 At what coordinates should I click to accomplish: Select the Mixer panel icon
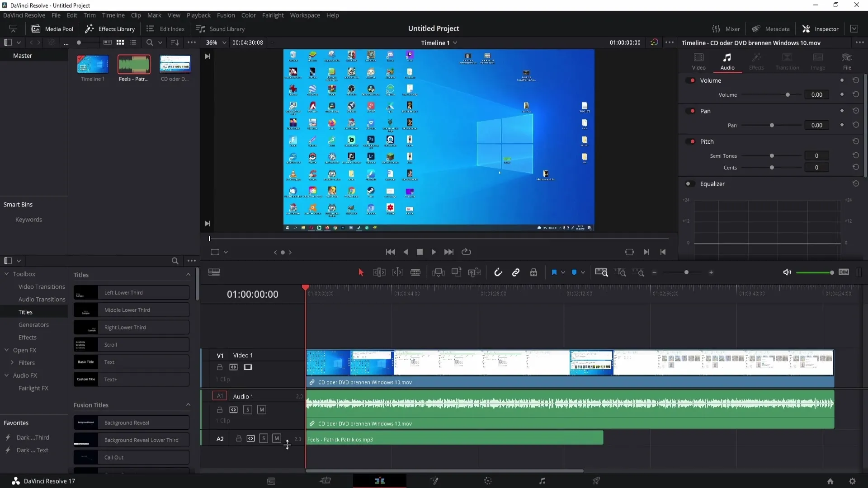point(716,28)
